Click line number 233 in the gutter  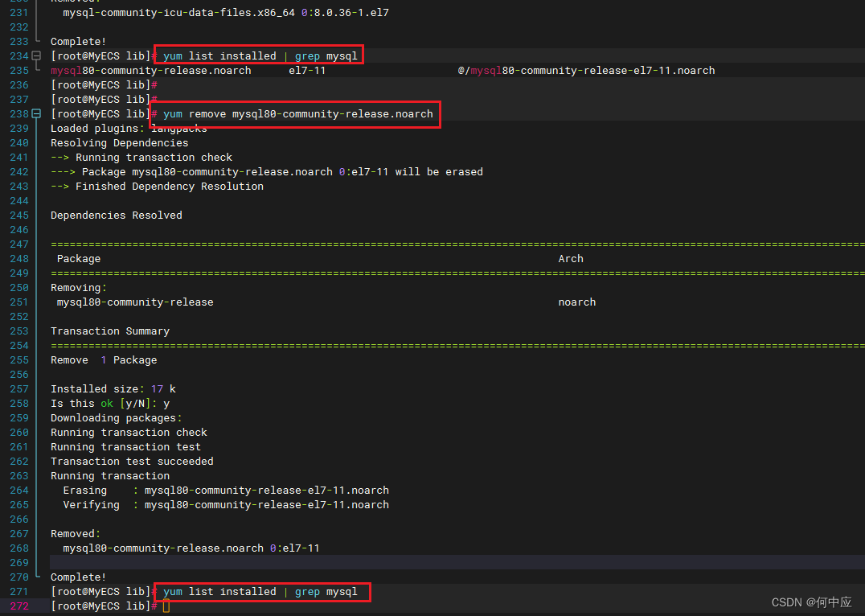(x=18, y=41)
